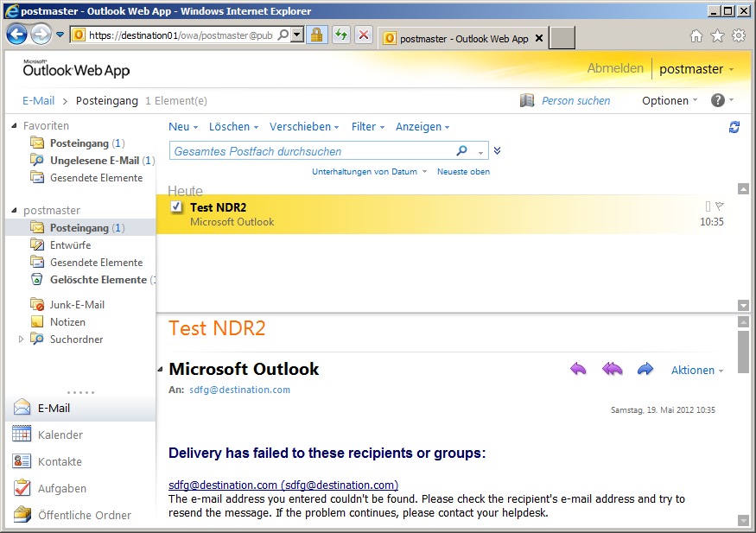Click the message list scroll down arrow
The image size is (756, 533).
point(743,306)
